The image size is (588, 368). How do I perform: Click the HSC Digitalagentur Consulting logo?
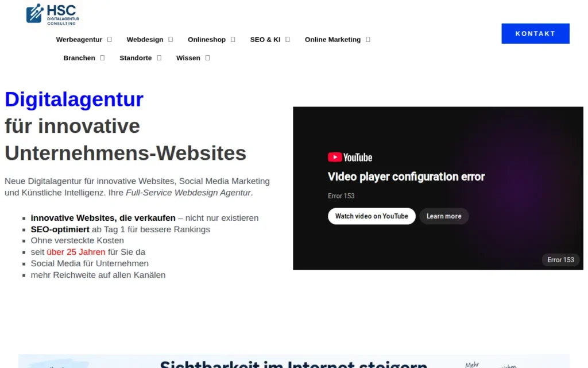tap(52, 14)
